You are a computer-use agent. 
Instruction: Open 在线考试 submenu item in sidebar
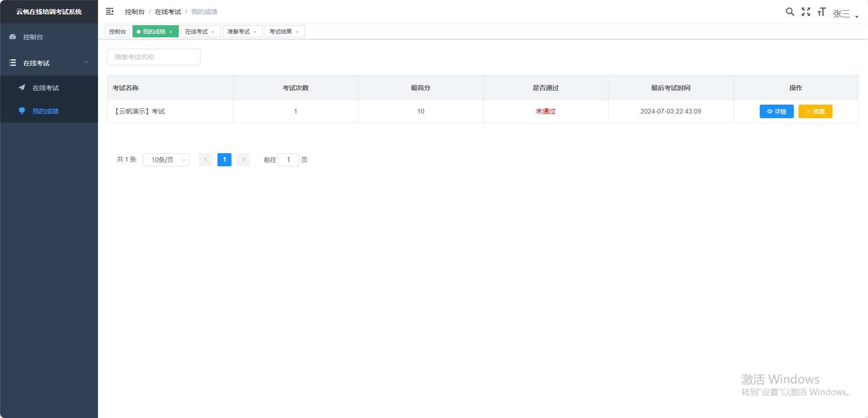click(x=49, y=88)
